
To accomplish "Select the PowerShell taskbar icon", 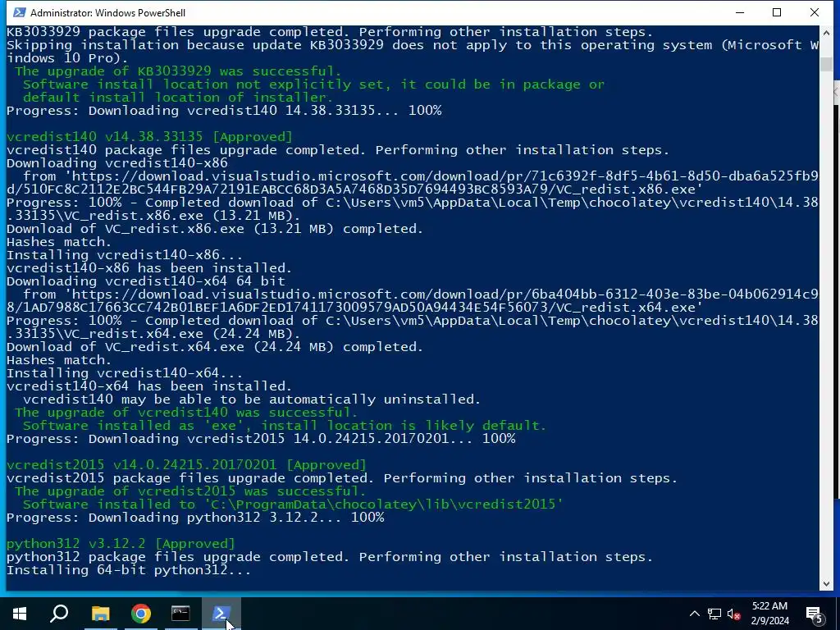I will [x=221, y=614].
